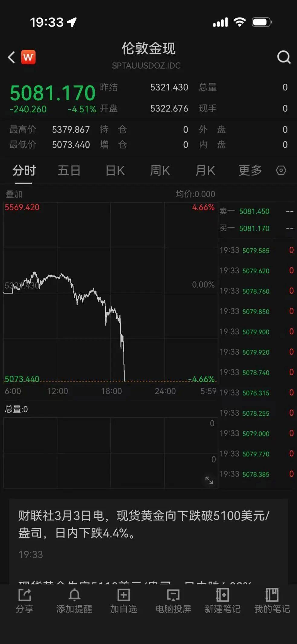Open chart settings hexagon icon
The height and width of the screenshot is (644, 297).
pyautogui.click(x=281, y=170)
